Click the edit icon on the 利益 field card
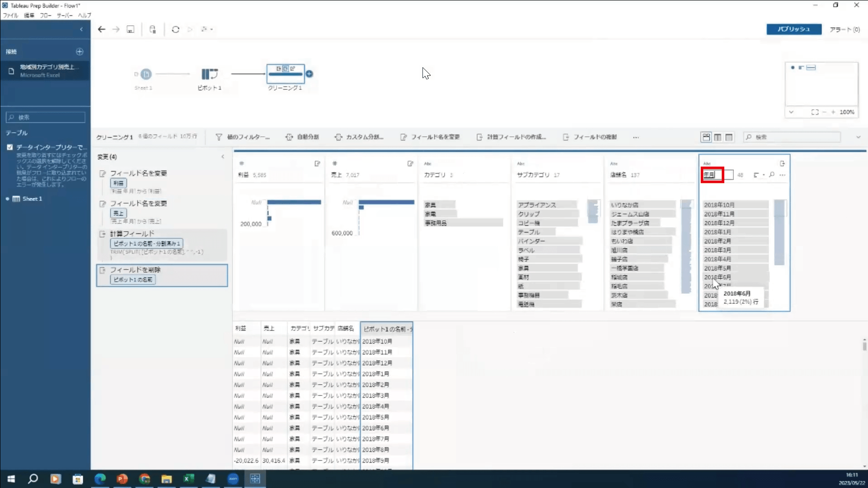The height and width of the screenshot is (488, 868). coord(317,163)
